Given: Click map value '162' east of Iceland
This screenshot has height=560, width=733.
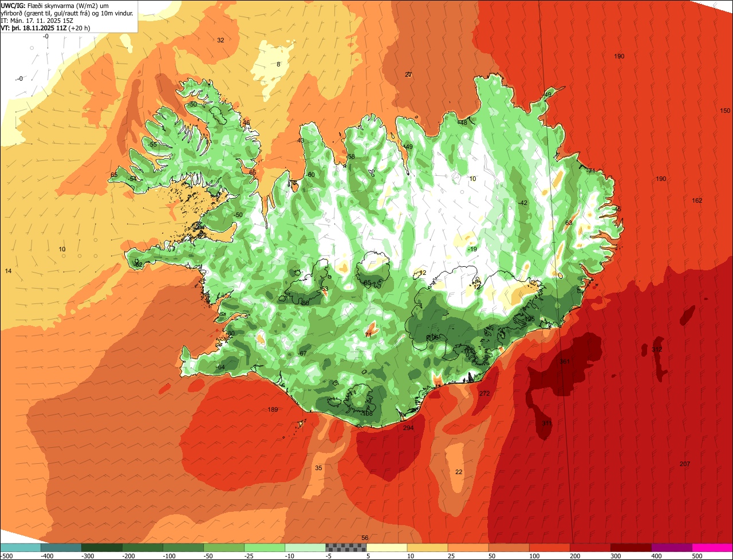Looking at the screenshot, I should [697, 200].
